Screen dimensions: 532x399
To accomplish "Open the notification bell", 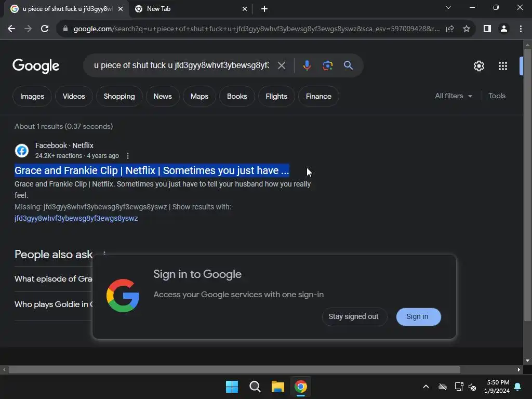I will pyautogui.click(x=518, y=387).
